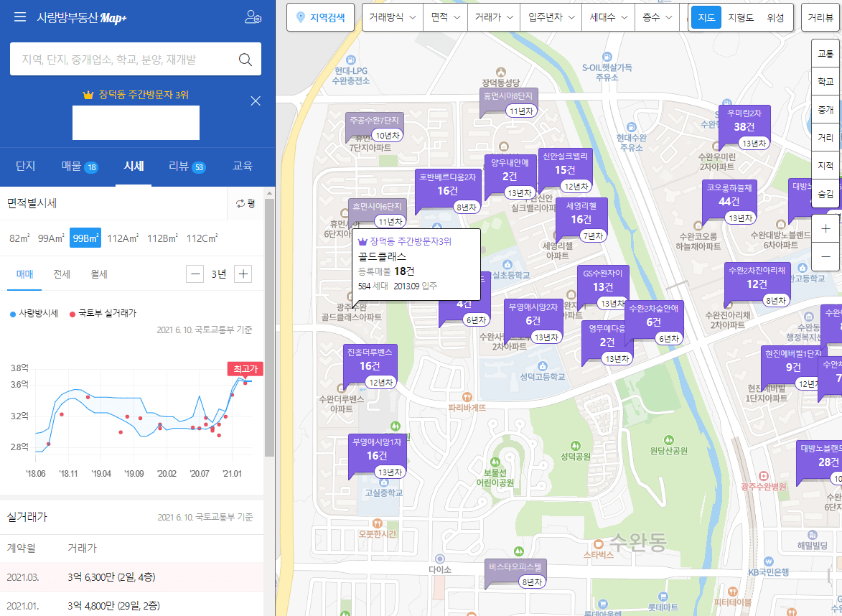Toggle the 학교 school overlay

coord(825,80)
